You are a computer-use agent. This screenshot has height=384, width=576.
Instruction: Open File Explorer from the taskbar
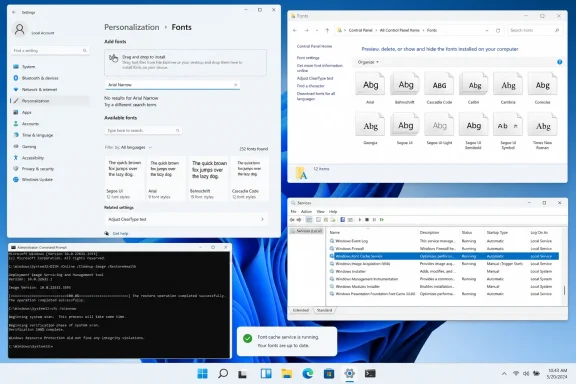coord(287,374)
